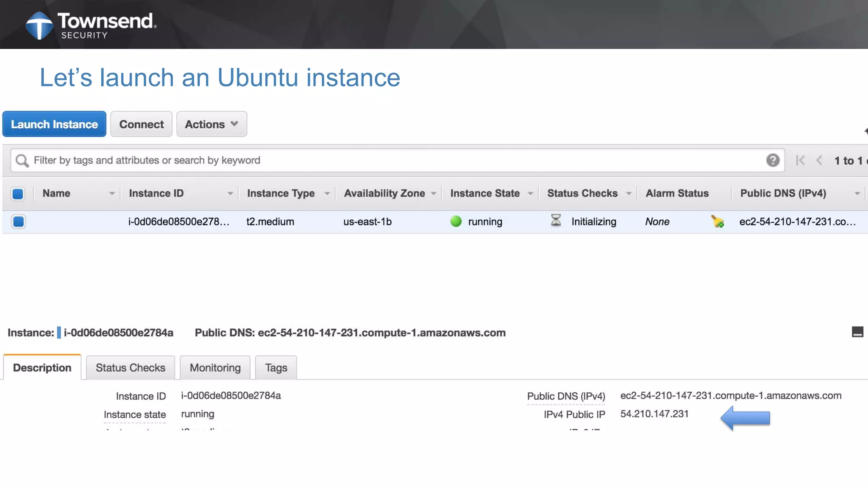Click the IPv4 Public IP value 54.210.147.231
This screenshot has height=488, width=868.
(x=654, y=414)
